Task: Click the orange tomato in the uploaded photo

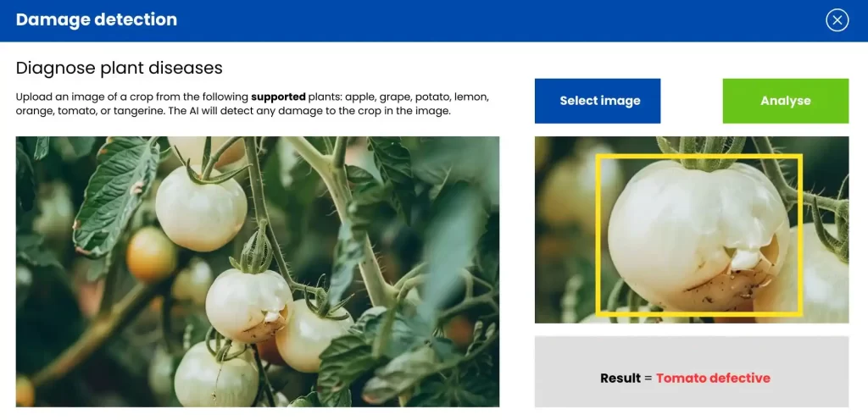Action: (x=151, y=254)
